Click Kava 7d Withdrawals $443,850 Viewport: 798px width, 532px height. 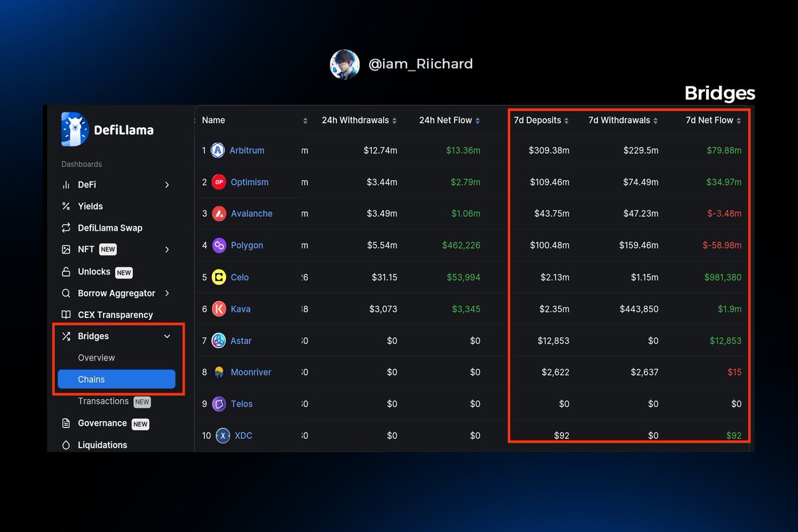click(x=639, y=309)
